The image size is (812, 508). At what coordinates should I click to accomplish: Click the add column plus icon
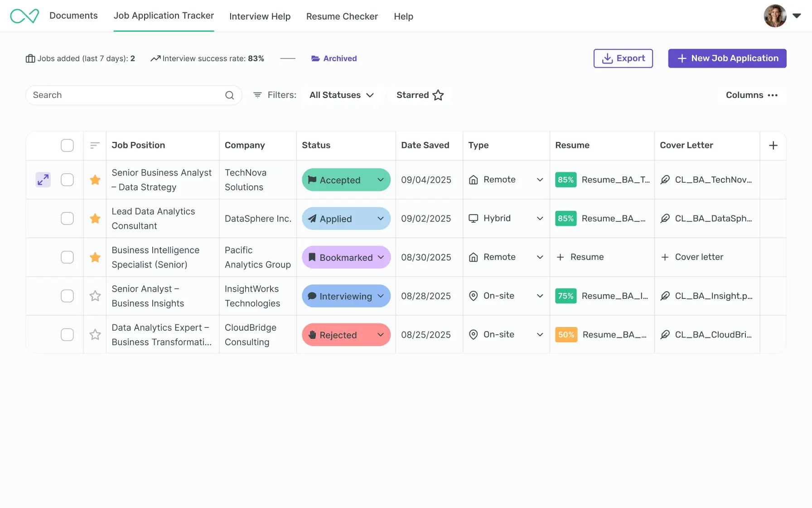pos(773,146)
